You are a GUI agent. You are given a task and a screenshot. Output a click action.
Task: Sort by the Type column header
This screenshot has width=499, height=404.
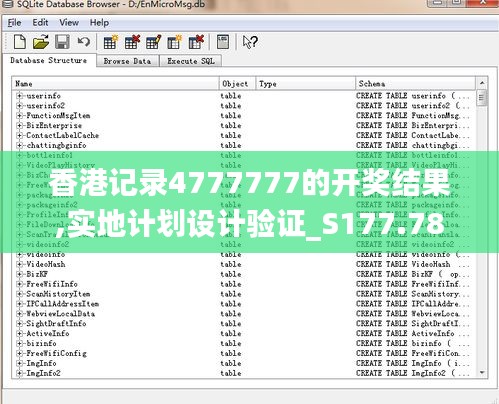coord(306,84)
